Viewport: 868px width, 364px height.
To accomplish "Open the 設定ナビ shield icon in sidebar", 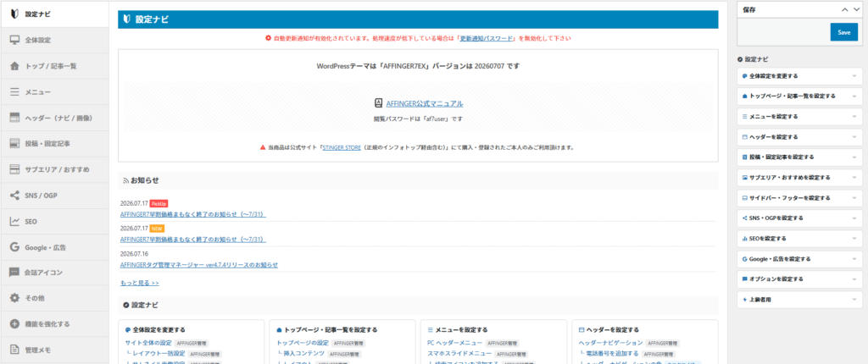I will tap(15, 14).
